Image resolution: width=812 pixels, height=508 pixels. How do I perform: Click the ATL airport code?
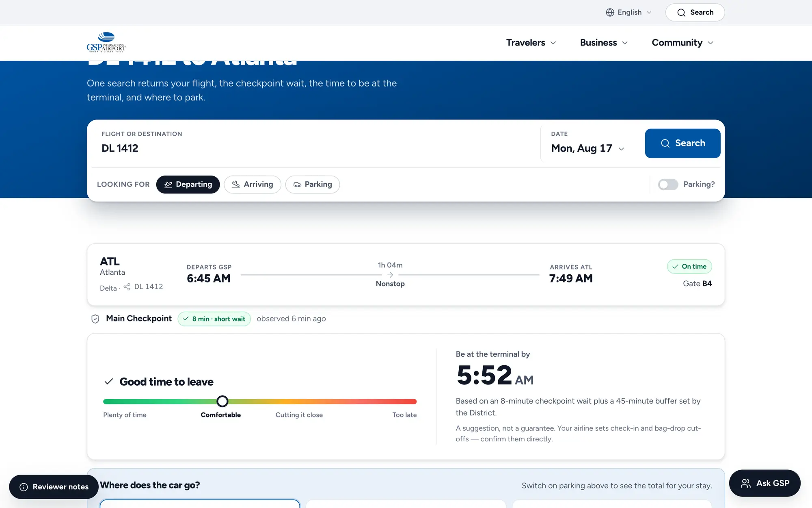coord(110,261)
